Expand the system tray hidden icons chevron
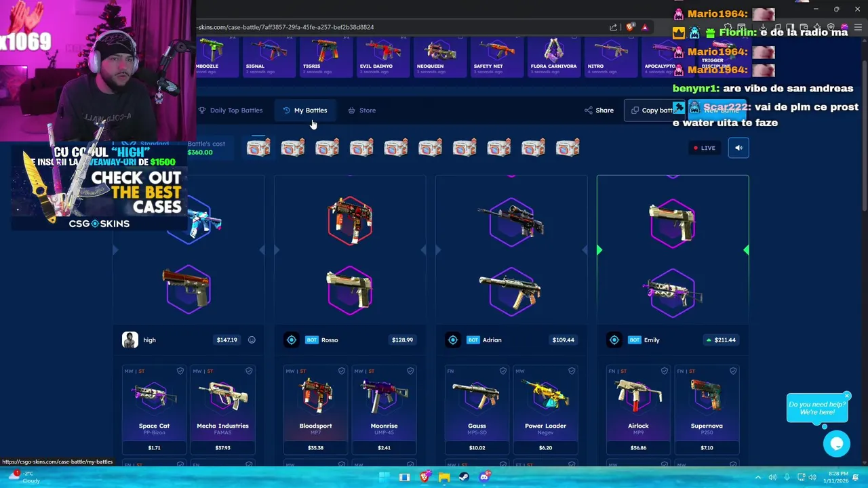Image resolution: width=868 pixels, height=488 pixels. [758, 477]
